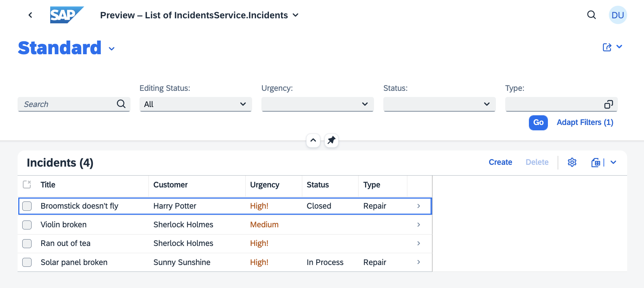
Task: Select the Broomstick doesn't fly checkbox
Action: 27,206
